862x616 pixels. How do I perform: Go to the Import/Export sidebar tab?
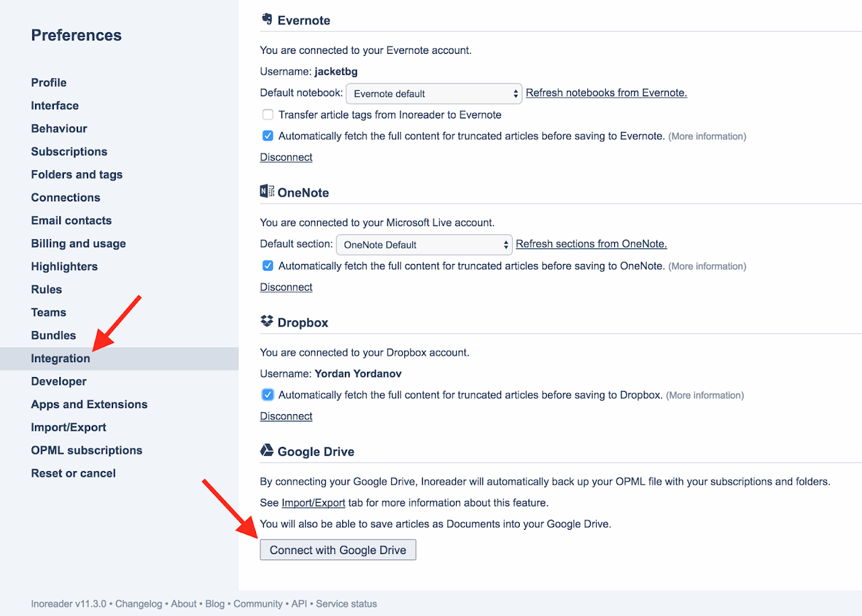69,427
